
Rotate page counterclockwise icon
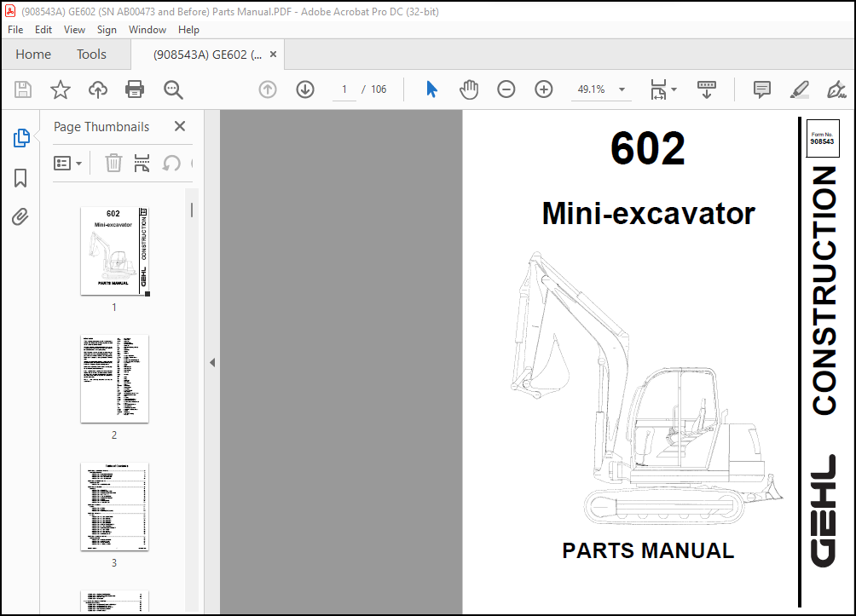171,163
